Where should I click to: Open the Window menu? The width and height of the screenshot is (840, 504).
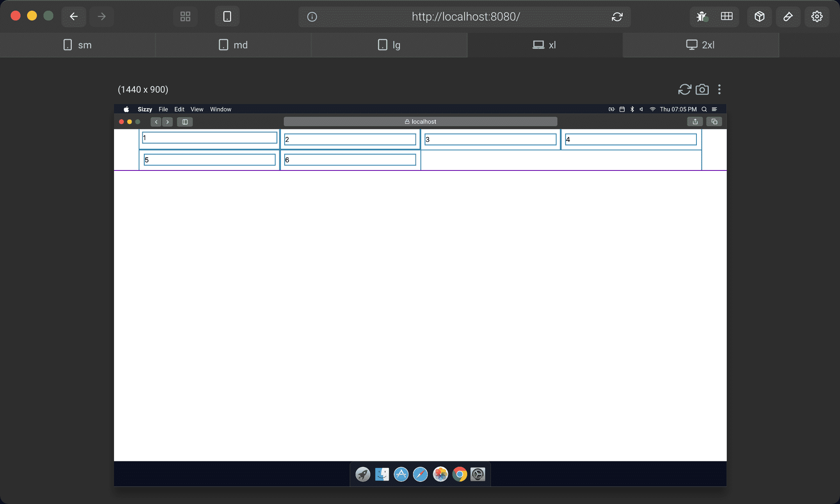[x=221, y=109]
